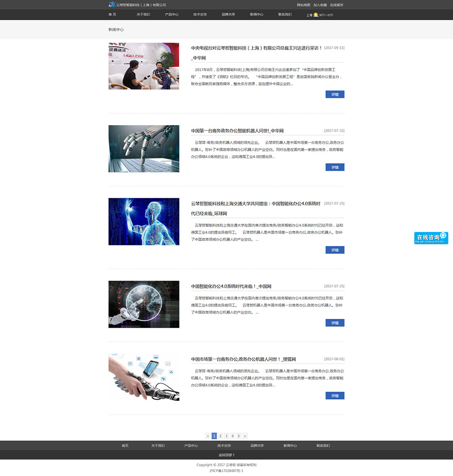This screenshot has width=453, height=476.
Task: Open article titled 中国智能化办公4.0系统时代来临！_中国网
Action: point(231,287)
